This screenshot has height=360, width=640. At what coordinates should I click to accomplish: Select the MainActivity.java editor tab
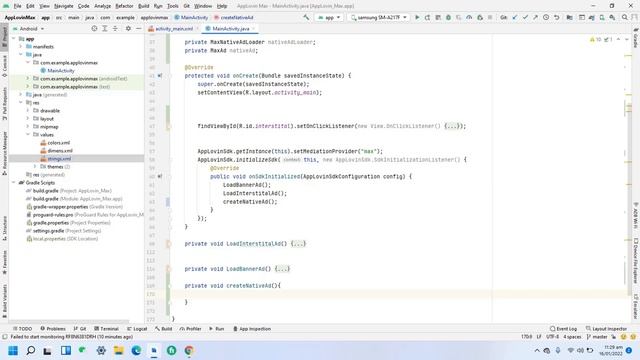pos(230,29)
